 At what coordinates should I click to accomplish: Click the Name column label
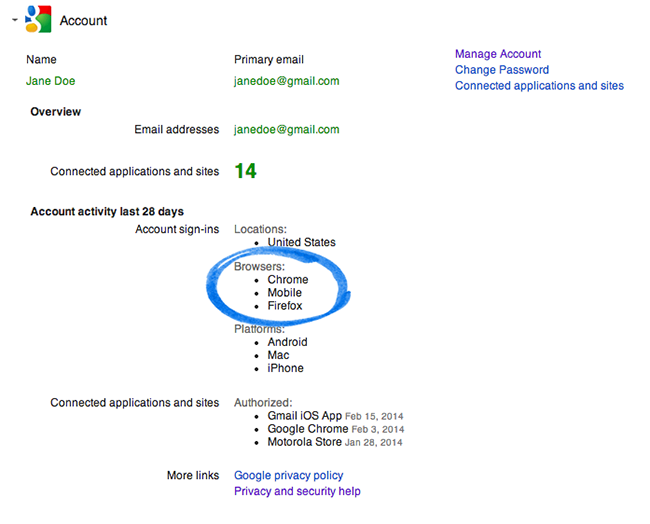41,59
